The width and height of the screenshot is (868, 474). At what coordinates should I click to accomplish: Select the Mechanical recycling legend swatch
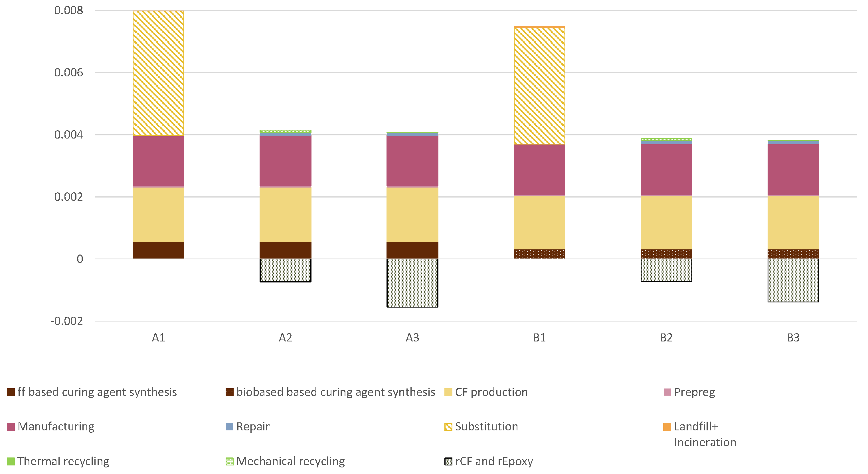(229, 461)
